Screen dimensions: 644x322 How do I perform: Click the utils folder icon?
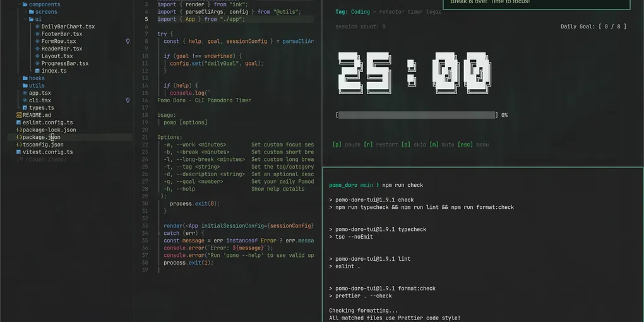pos(25,86)
